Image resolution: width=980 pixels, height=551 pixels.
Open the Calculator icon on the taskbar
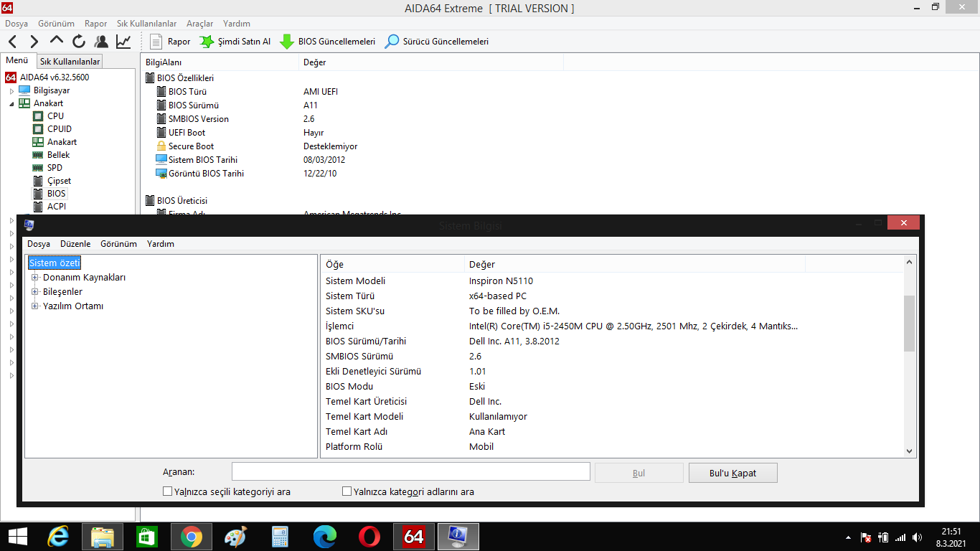pos(280,537)
